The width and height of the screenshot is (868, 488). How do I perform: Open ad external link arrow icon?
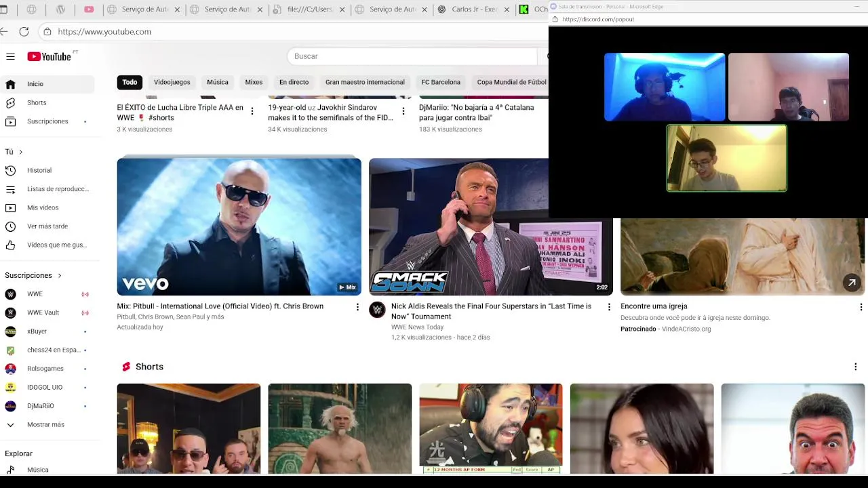click(852, 283)
